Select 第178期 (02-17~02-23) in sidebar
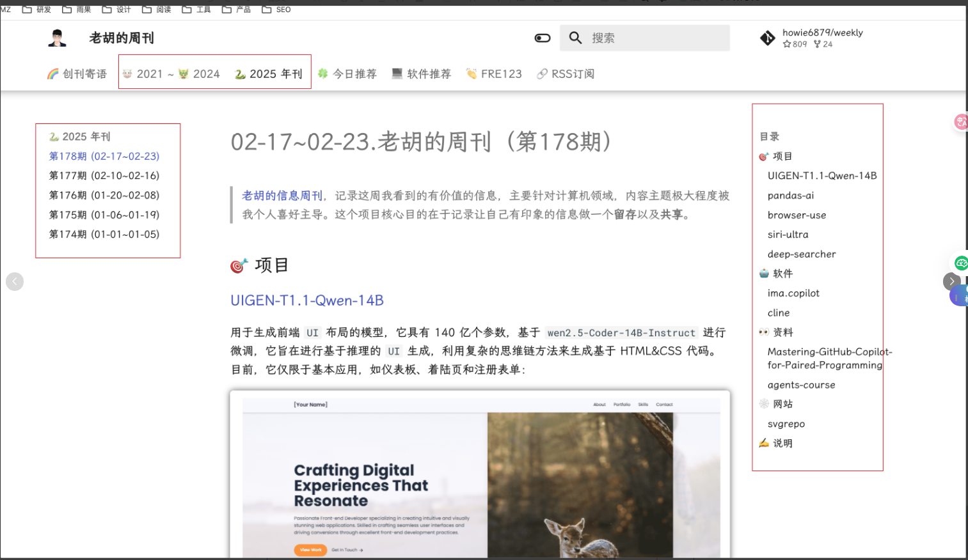 (104, 156)
